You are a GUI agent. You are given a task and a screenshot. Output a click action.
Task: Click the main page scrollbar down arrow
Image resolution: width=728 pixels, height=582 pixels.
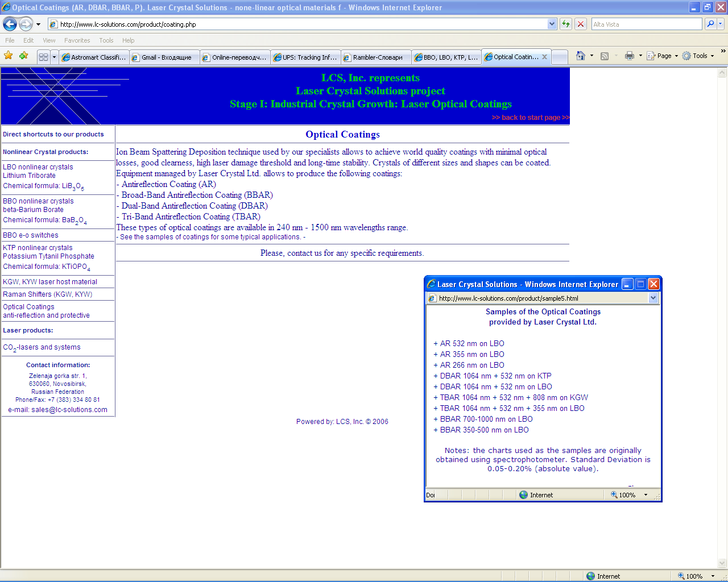(722, 563)
